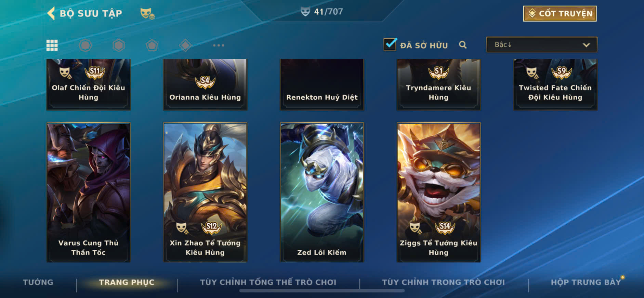This screenshot has height=298, width=644.
Task: Select the all-skins grid filter icon
Action: 52,45
